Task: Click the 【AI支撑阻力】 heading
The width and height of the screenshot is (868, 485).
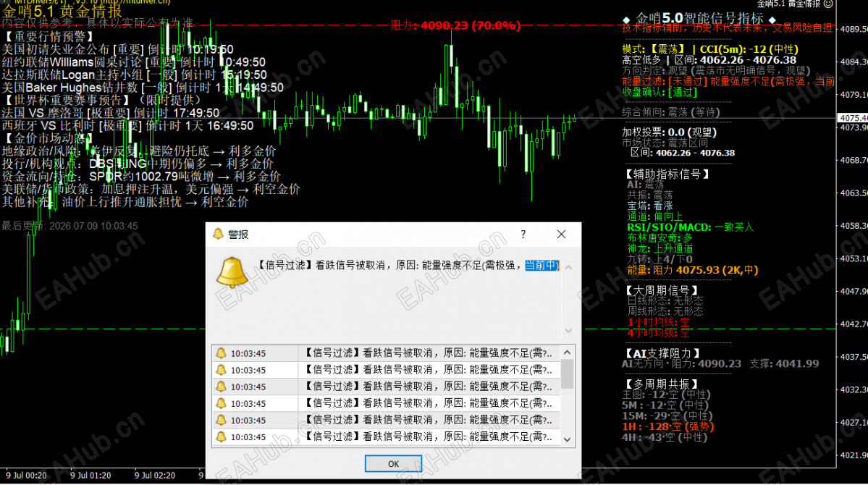Action: (662, 353)
